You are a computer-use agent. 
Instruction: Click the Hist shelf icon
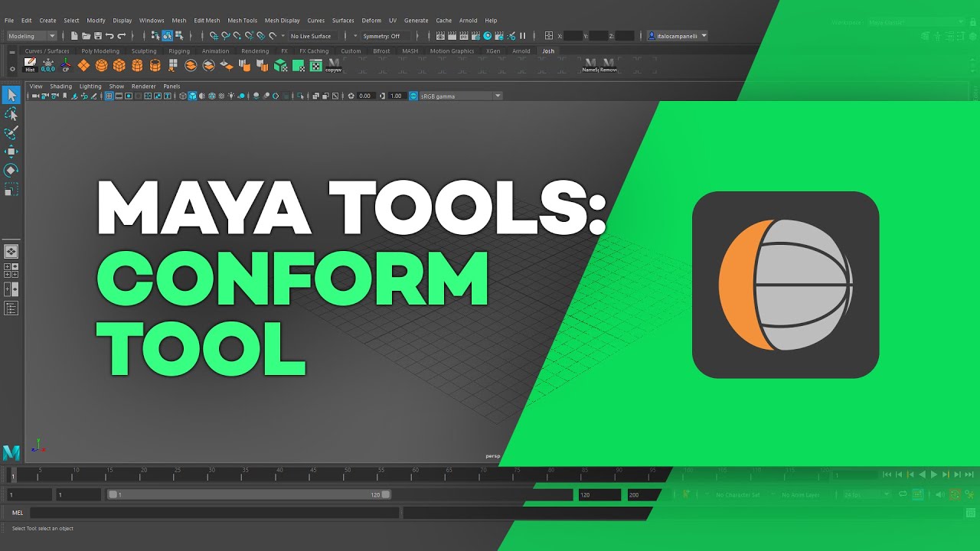[x=30, y=65]
